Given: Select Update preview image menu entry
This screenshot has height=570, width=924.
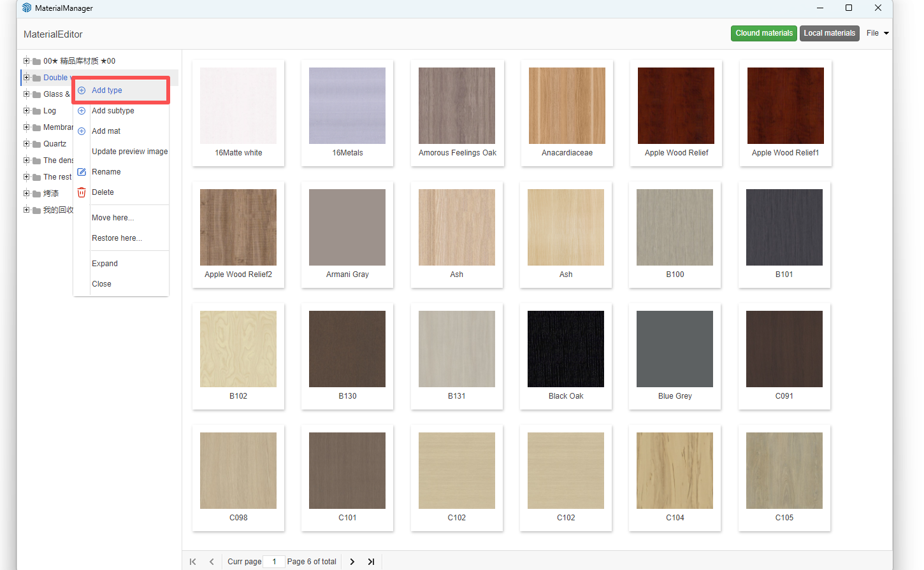Looking at the screenshot, I should [129, 152].
